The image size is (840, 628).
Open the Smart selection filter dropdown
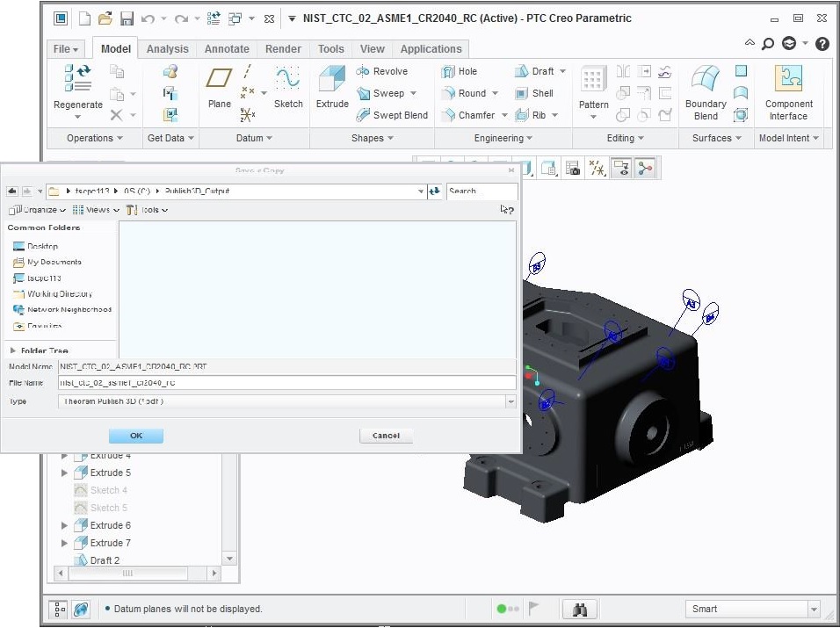pos(814,610)
